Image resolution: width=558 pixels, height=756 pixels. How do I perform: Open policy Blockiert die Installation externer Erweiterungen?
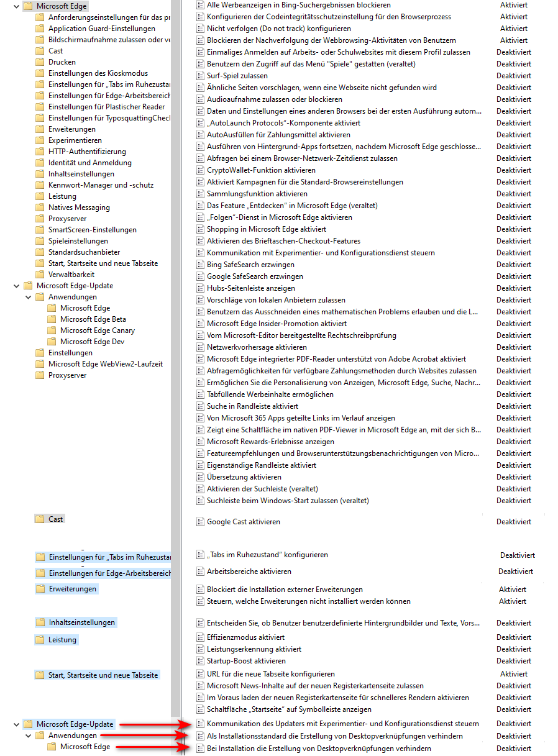[x=285, y=590]
